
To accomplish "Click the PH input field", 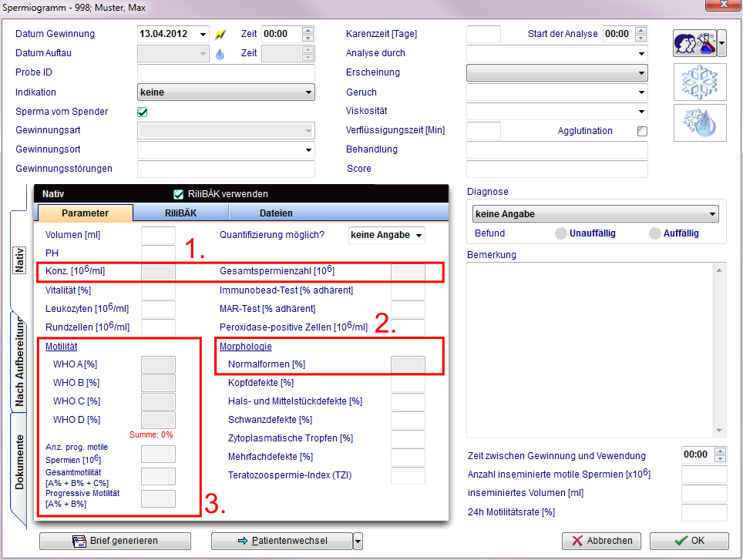I will (158, 253).
